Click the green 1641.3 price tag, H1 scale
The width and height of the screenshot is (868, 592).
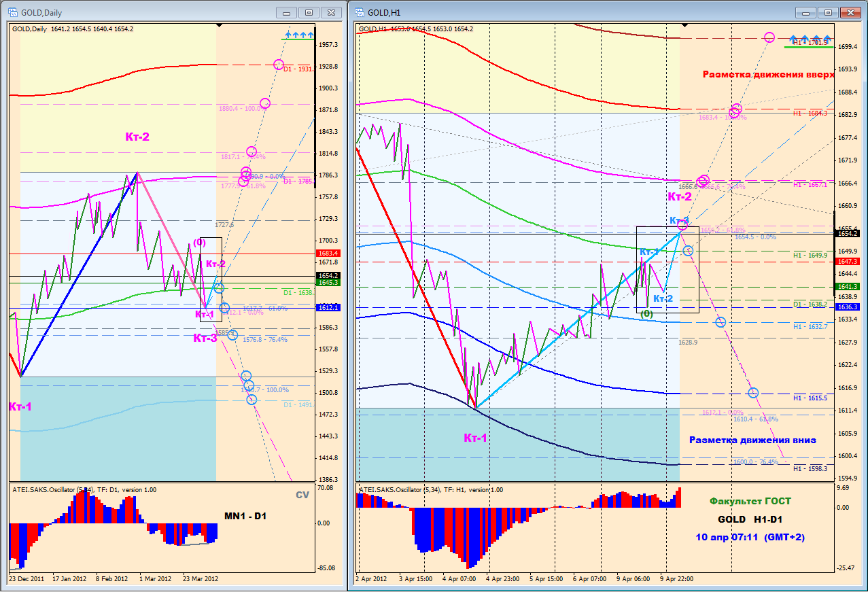click(x=849, y=287)
